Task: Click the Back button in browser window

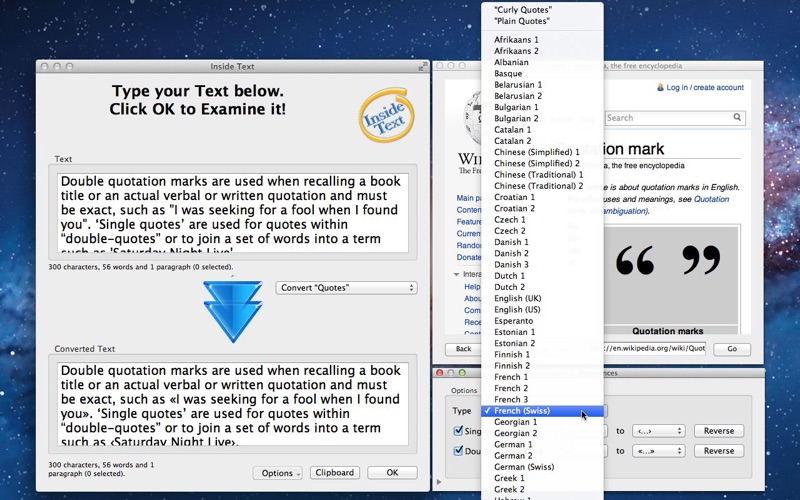Action: (x=463, y=349)
